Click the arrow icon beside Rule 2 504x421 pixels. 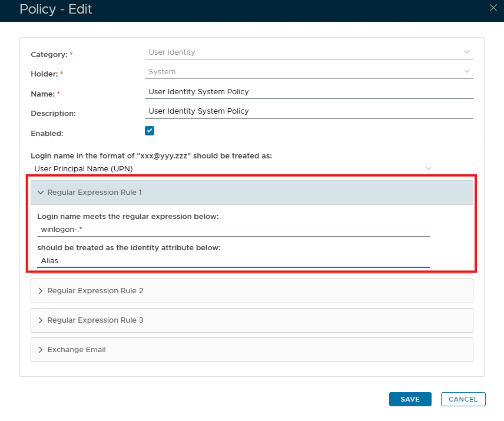(41, 291)
